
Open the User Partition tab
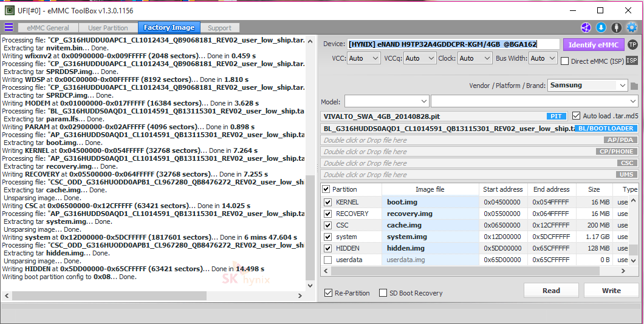coord(108,28)
